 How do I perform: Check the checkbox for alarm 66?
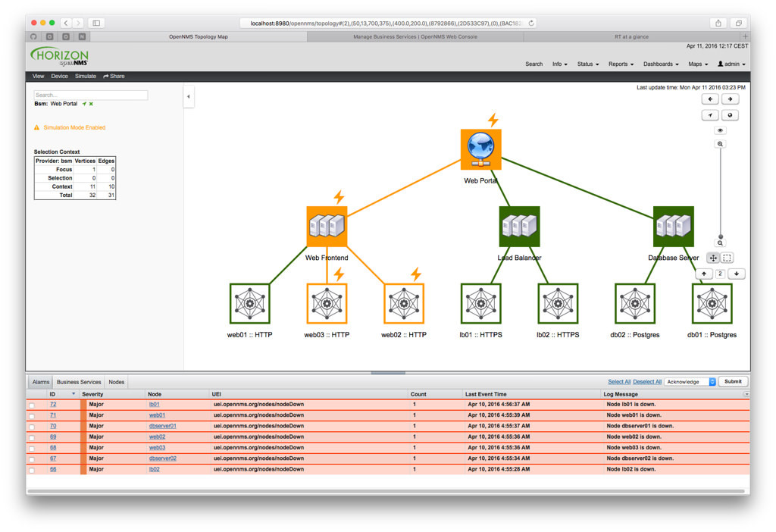coord(32,471)
